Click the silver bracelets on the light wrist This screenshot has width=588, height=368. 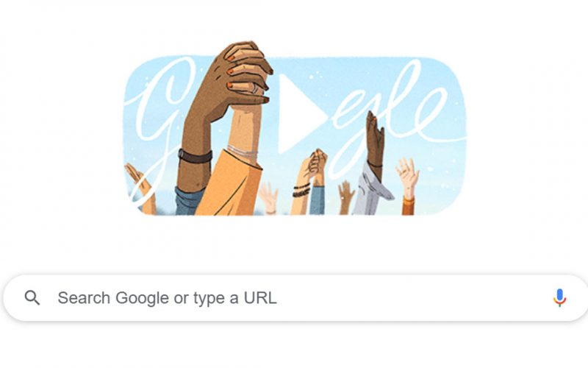(243, 152)
